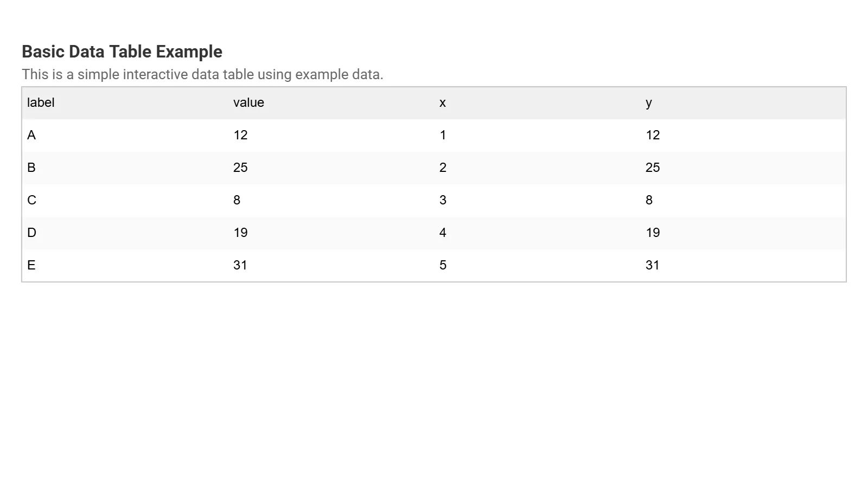This screenshot has width=868, height=488.
Task: Click value cell 19 in row D
Action: pyautogui.click(x=240, y=233)
